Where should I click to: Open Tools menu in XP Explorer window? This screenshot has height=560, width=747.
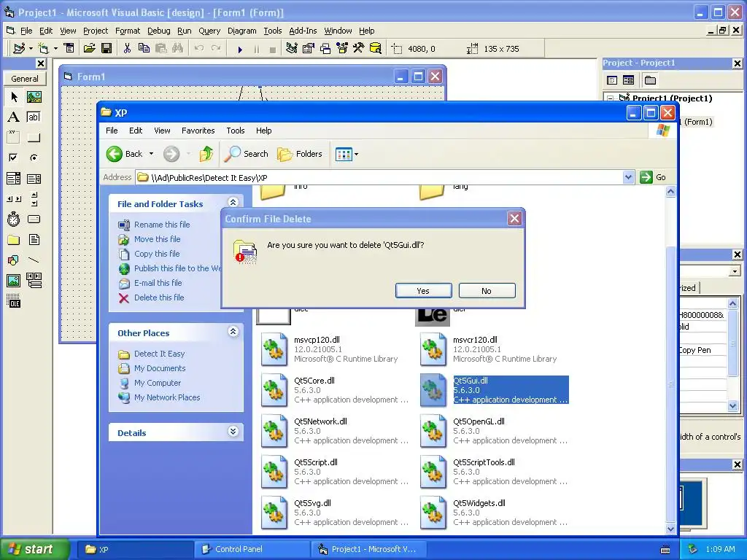pyautogui.click(x=236, y=131)
